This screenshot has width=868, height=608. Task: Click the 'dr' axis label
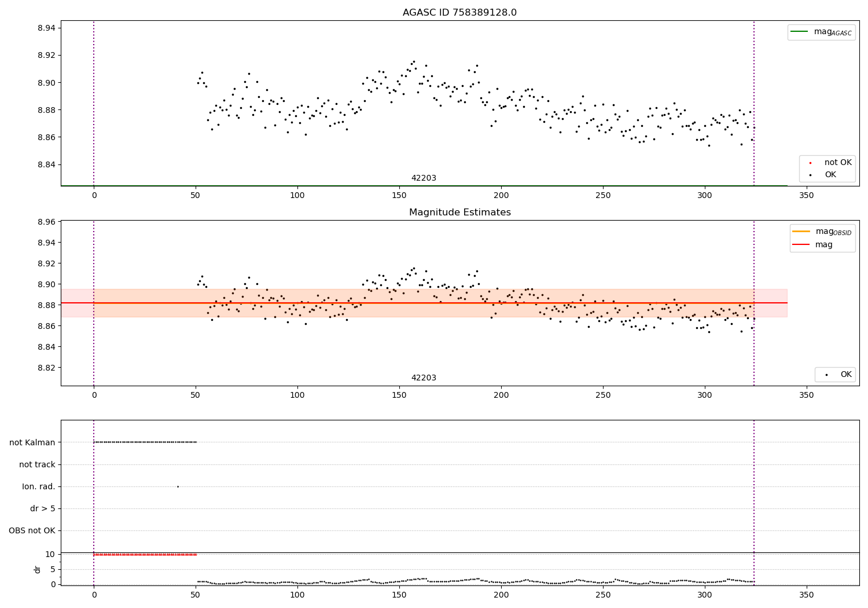point(38,569)
